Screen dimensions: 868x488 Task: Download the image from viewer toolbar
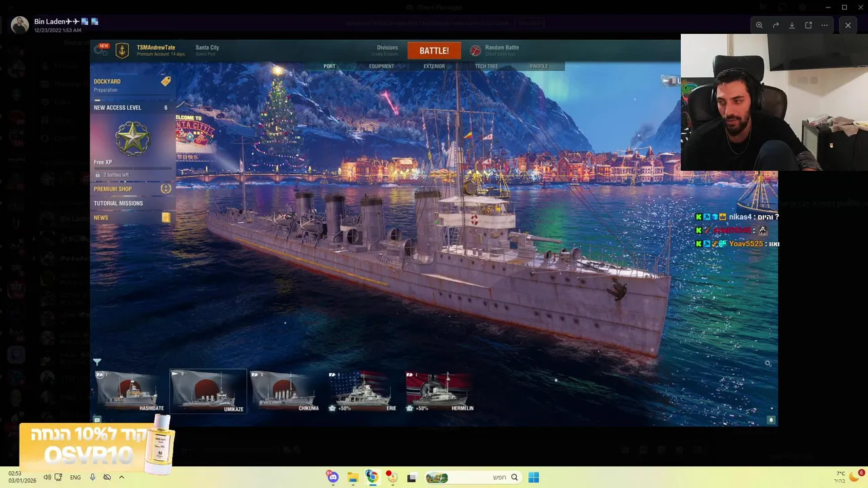792,25
